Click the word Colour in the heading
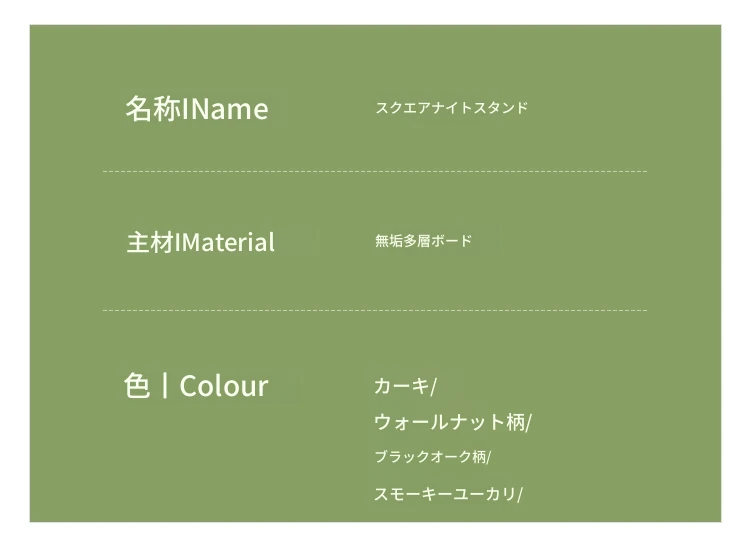 223,386
